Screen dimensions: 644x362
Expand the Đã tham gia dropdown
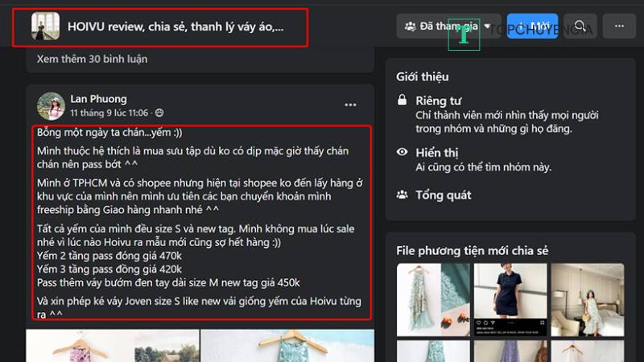coord(448,27)
